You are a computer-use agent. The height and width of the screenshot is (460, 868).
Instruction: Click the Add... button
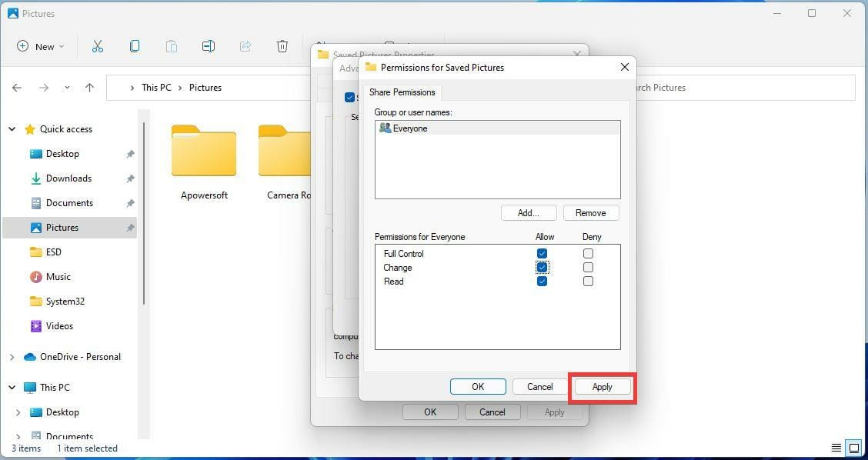click(x=528, y=213)
